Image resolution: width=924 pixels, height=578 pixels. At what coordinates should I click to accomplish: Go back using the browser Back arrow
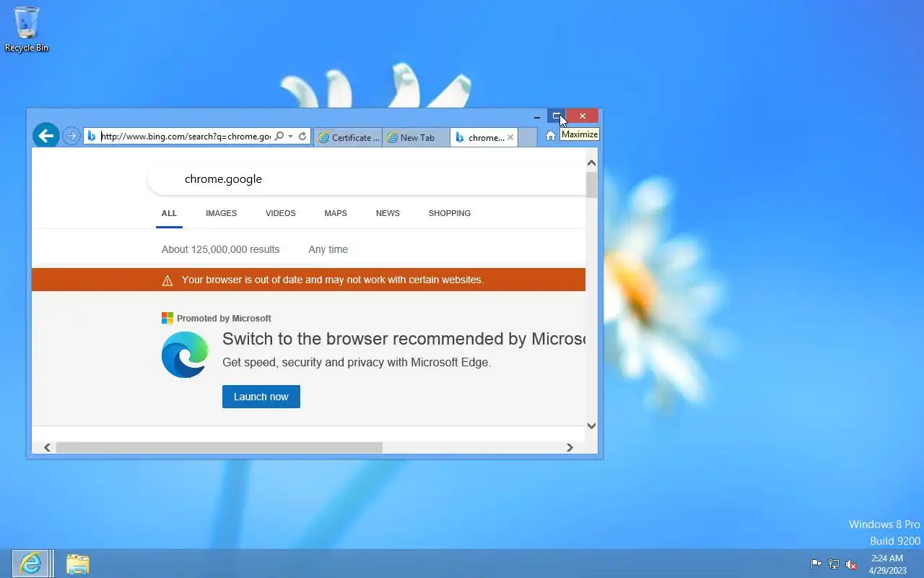46,135
